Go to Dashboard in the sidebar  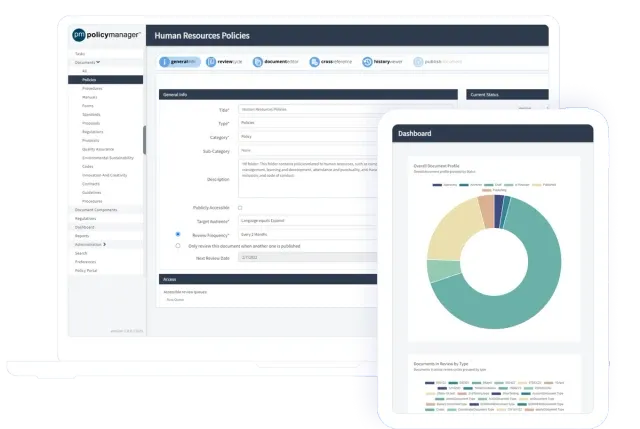tap(84, 227)
